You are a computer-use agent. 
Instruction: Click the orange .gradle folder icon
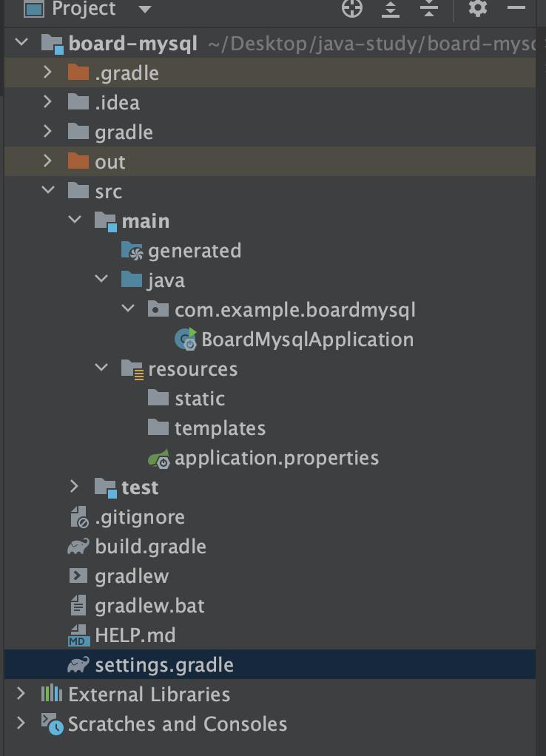78,72
